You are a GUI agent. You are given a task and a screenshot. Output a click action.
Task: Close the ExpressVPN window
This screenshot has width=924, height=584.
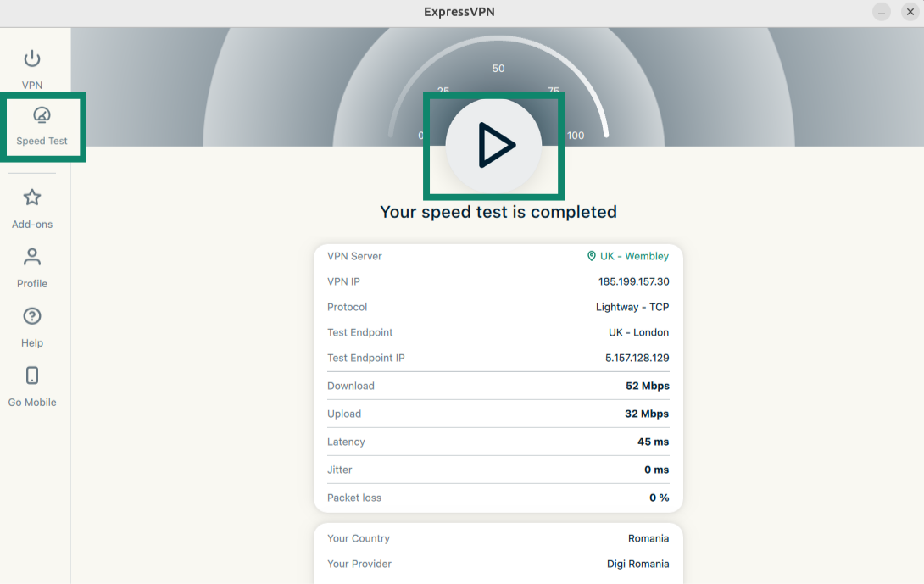coord(910,12)
